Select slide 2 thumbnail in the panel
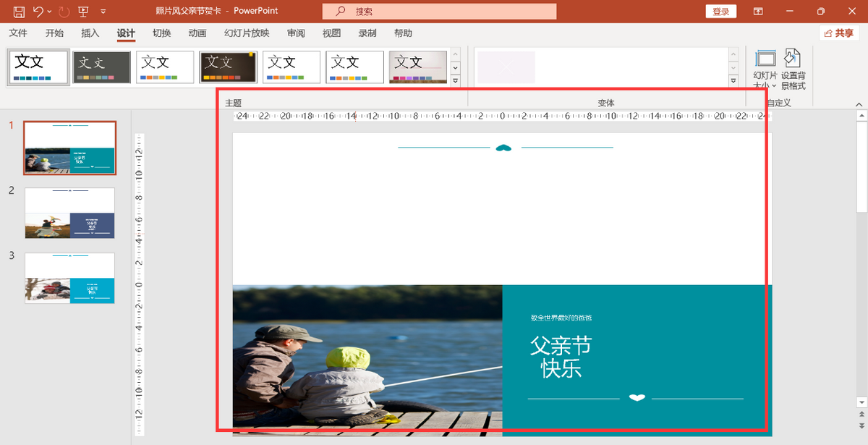This screenshot has width=868, height=445. coord(69,213)
